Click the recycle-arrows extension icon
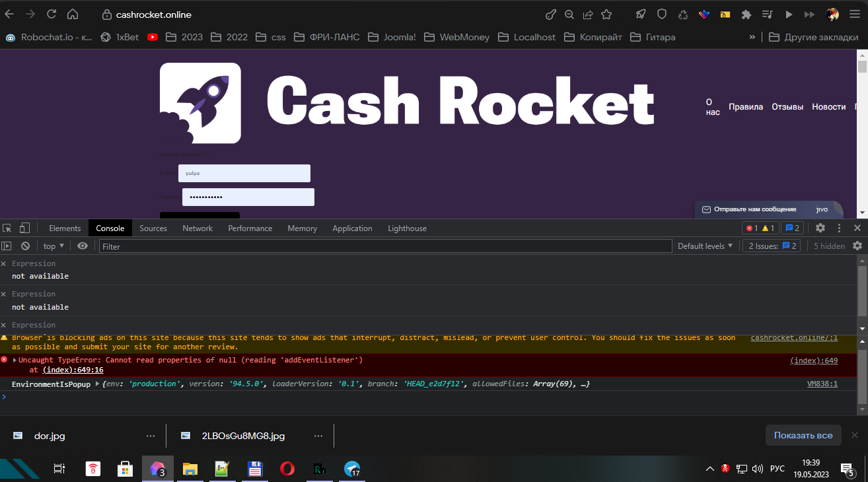 (x=683, y=14)
